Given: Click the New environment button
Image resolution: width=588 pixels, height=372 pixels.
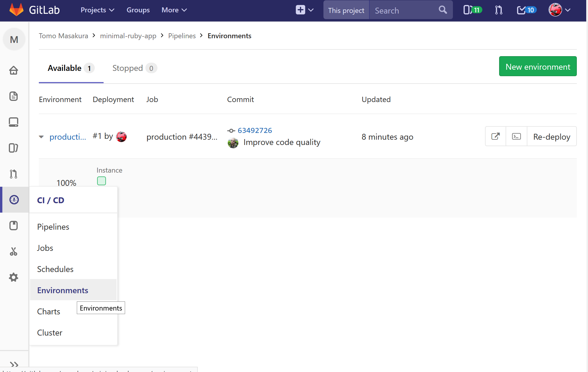Looking at the screenshot, I should [x=537, y=66].
